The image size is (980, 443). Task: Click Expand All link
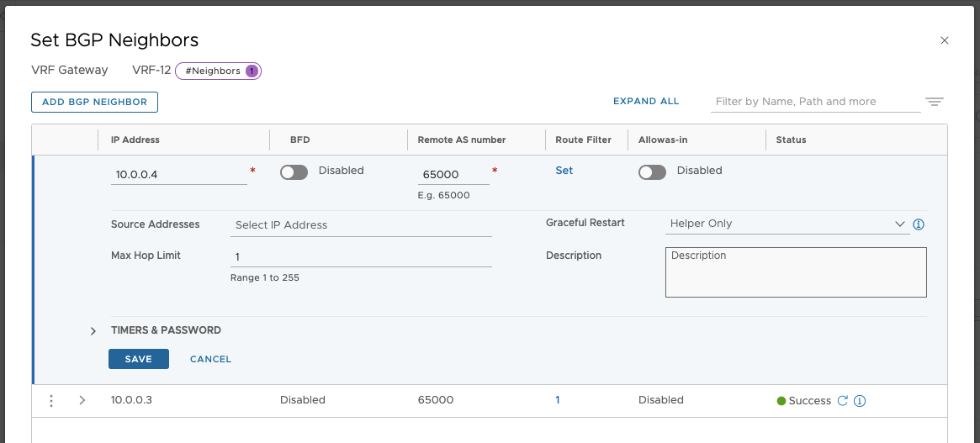[645, 101]
